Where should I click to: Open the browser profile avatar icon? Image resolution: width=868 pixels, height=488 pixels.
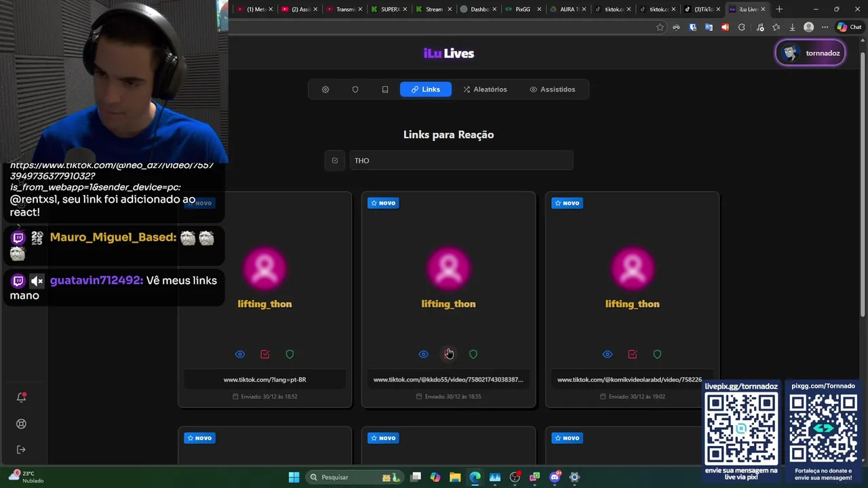click(808, 27)
